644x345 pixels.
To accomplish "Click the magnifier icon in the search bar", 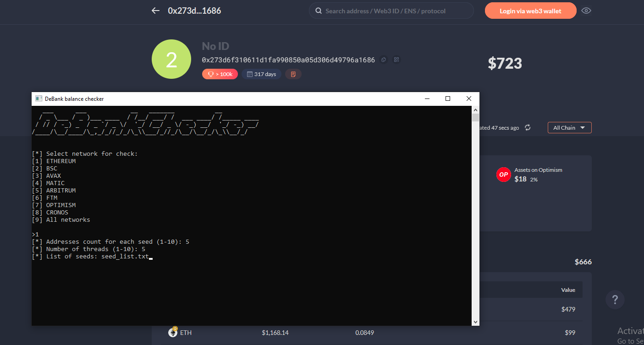I will [318, 11].
